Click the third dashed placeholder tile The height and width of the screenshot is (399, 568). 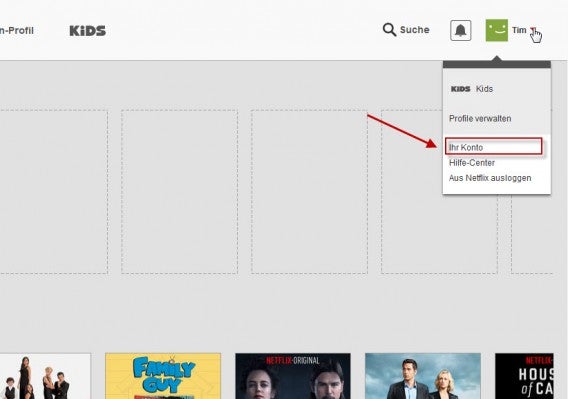pyautogui.click(x=309, y=192)
